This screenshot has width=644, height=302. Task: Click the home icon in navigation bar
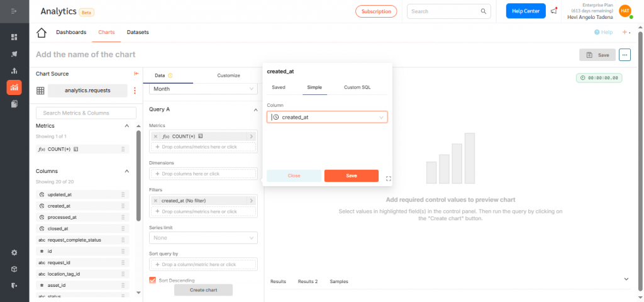point(42,33)
